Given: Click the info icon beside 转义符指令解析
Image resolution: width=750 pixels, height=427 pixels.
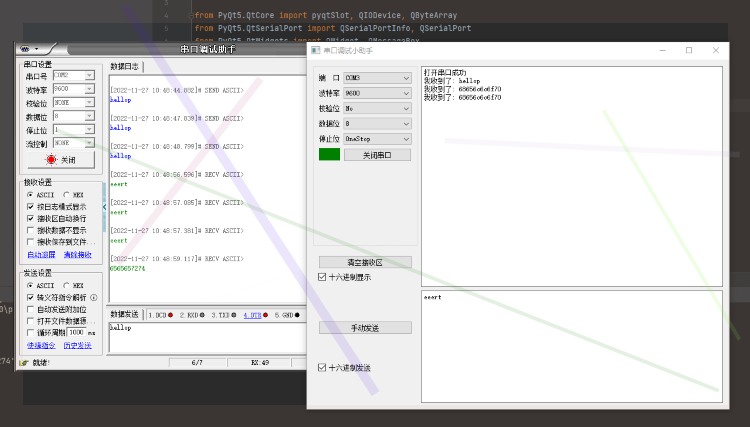Looking at the screenshot, I should click(x=94, y=297).
